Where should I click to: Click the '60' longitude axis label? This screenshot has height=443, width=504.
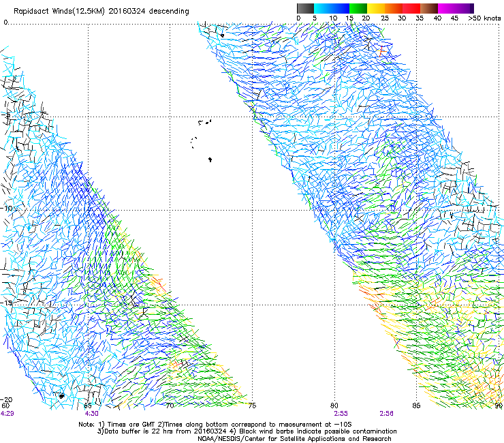point(5,406)
